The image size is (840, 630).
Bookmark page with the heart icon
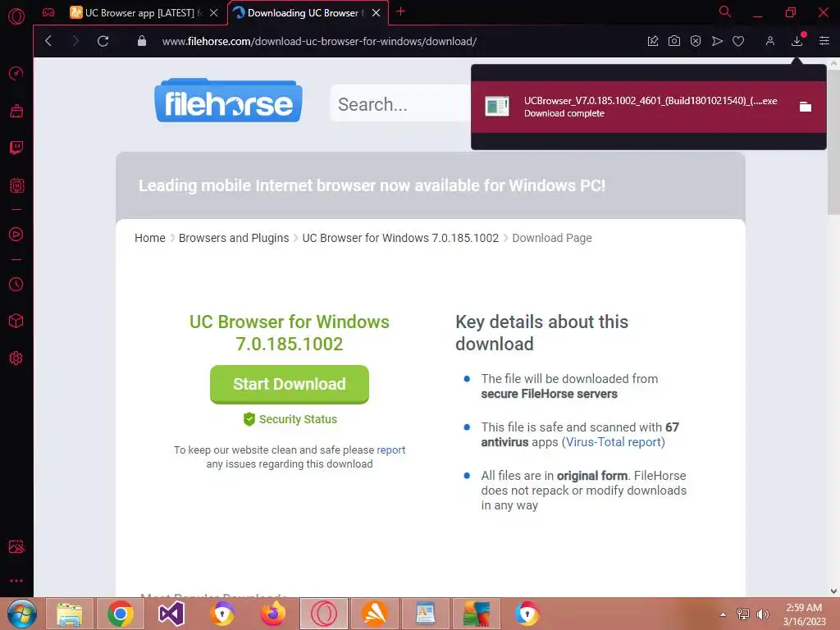738,41
